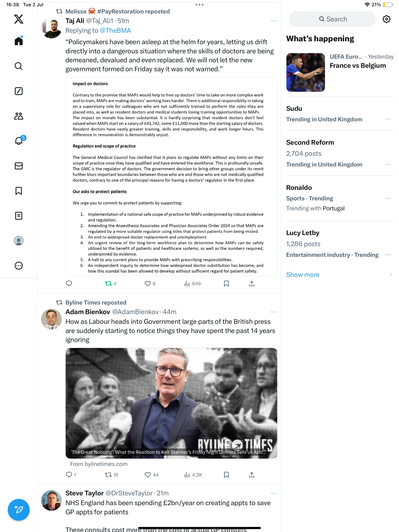Compose a new post with floating button
Image resolution: width=399 pixels, height=532 pixels.
point(19,510)
